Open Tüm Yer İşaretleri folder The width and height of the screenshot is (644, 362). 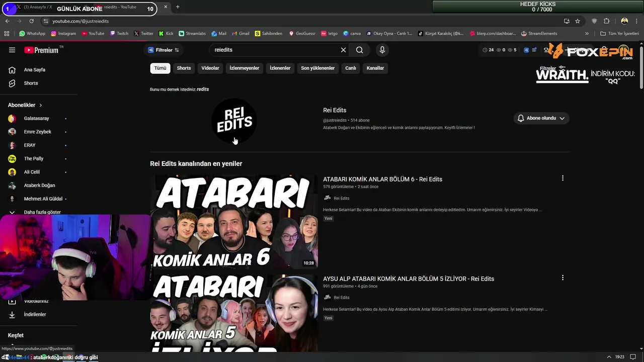pos(619,34)
